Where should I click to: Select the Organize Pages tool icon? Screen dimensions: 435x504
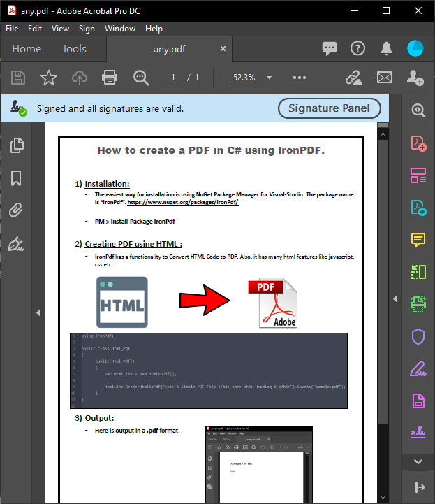point(418,175)
